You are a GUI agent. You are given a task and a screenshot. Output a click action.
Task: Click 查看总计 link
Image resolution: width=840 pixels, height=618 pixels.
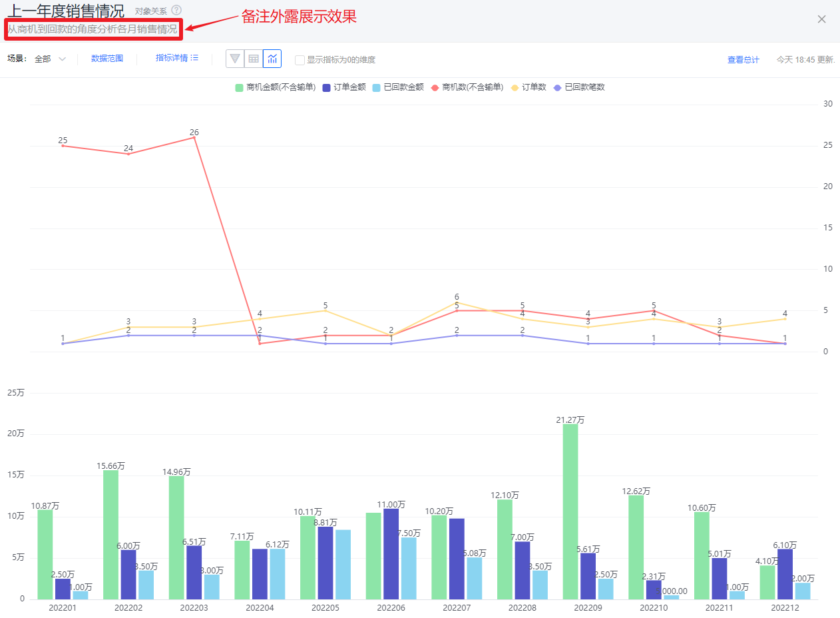click(743, 60)
